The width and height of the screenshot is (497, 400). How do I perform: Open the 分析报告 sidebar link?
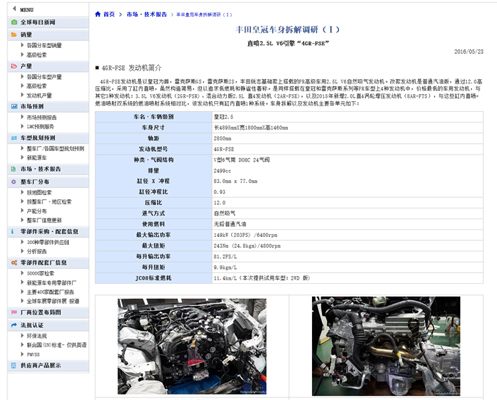(37, 252)
